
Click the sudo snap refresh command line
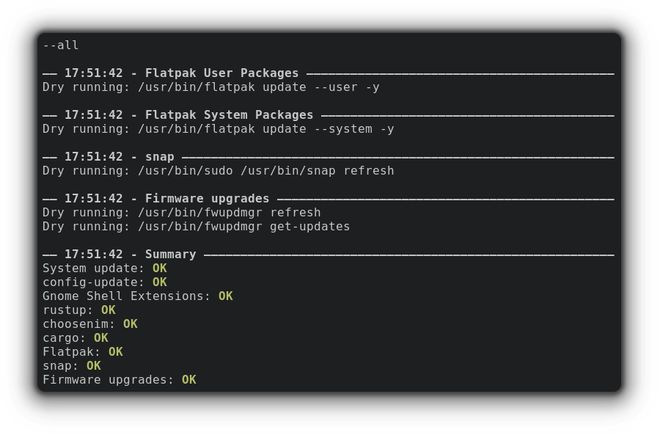coord(218,171)
